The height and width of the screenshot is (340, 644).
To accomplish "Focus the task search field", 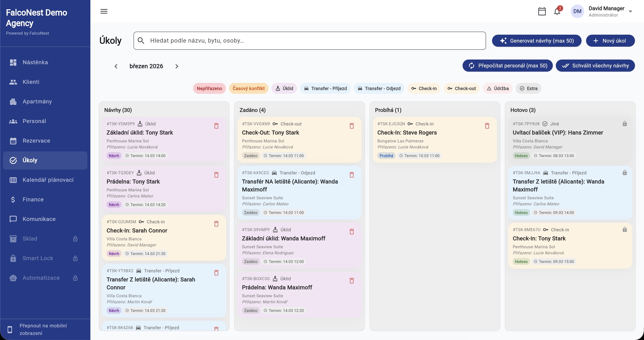I will click(x=310, y=41).
